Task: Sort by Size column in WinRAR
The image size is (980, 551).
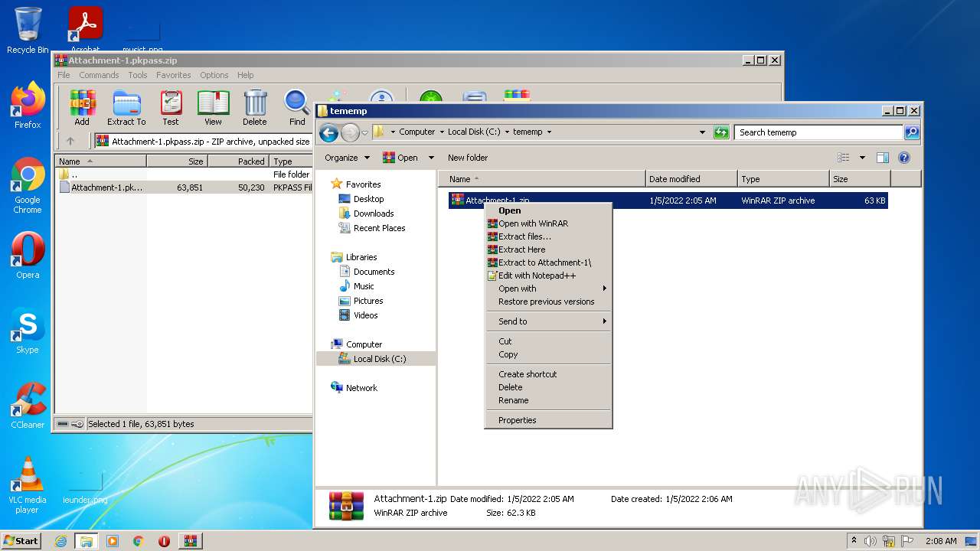Action: (177, 161)
